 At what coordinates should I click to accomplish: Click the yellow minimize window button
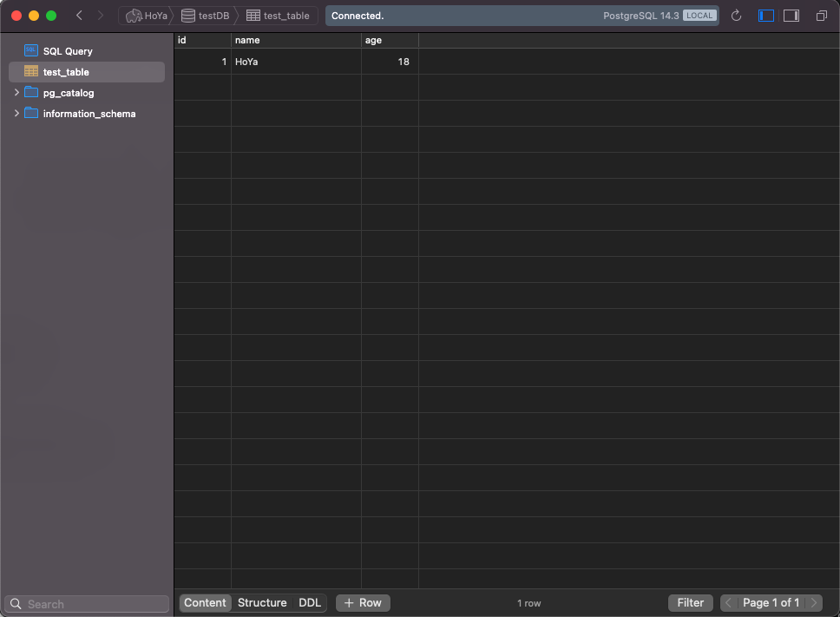(x=34, y=16)
